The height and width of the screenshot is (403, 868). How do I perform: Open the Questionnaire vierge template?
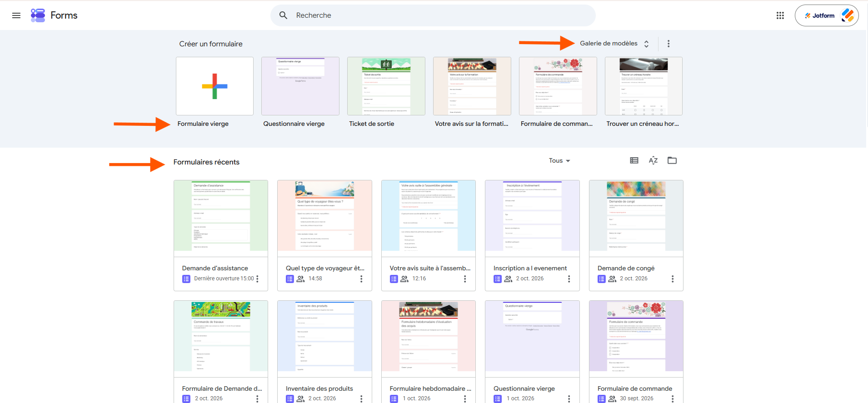[x=300, y=86]
